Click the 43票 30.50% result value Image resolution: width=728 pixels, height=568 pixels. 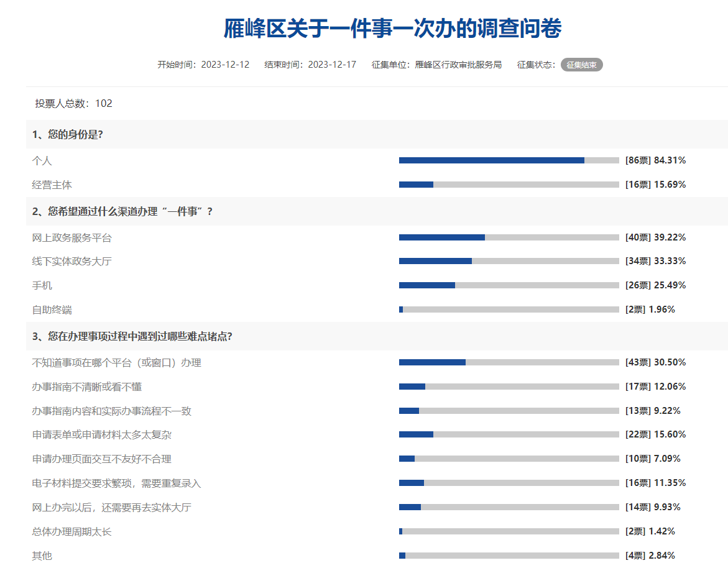[655, 362]
